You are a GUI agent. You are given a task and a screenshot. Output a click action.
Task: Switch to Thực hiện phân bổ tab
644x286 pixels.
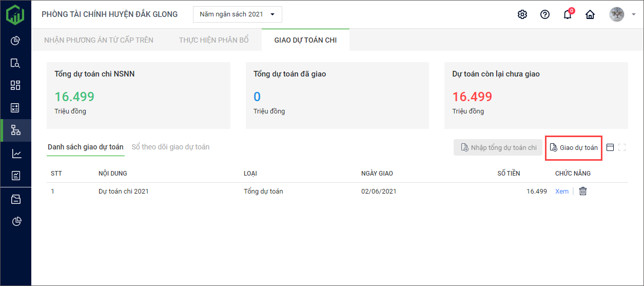click(213, 40)
